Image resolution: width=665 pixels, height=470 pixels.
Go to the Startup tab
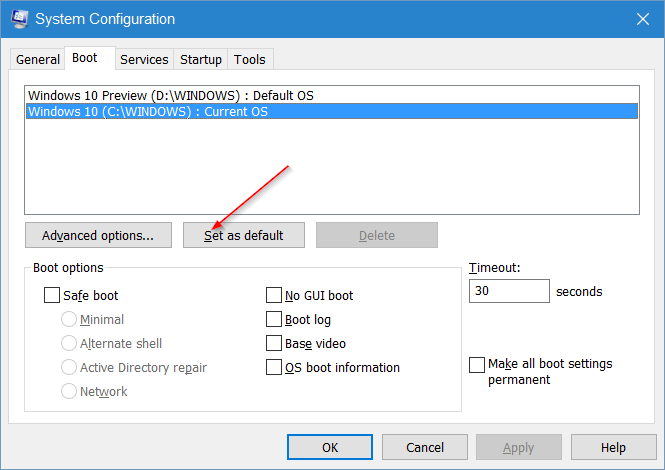(201, 59)
